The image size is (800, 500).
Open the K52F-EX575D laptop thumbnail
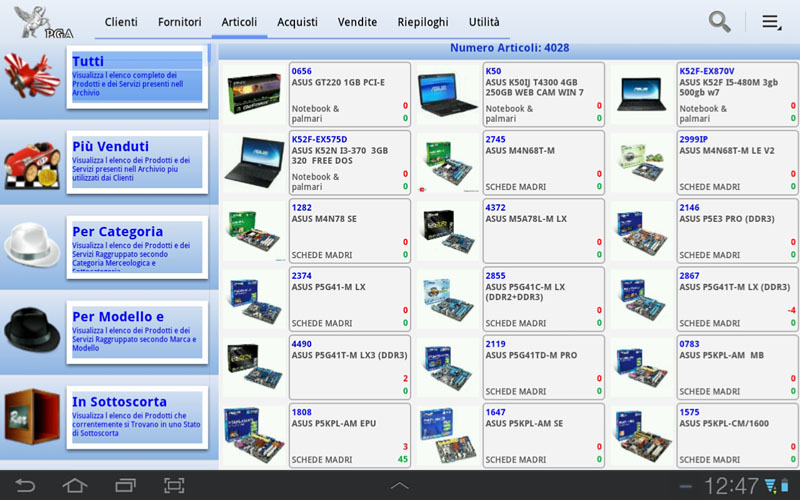point(254,162)
